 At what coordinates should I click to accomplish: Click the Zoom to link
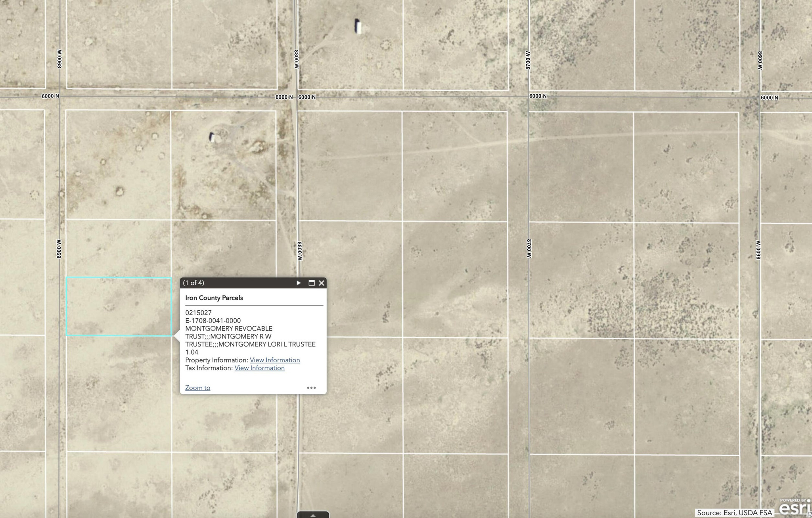coord(197,388)
